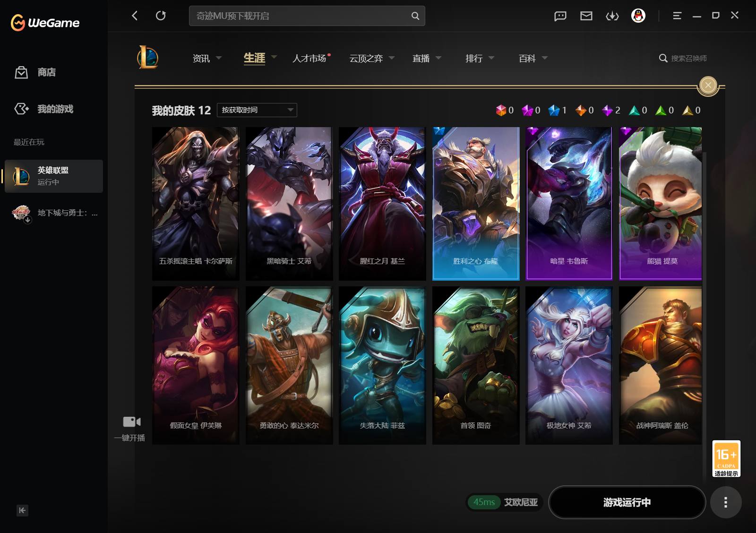
Task: Click the green triangle counter icon
Action: point(661,110)
